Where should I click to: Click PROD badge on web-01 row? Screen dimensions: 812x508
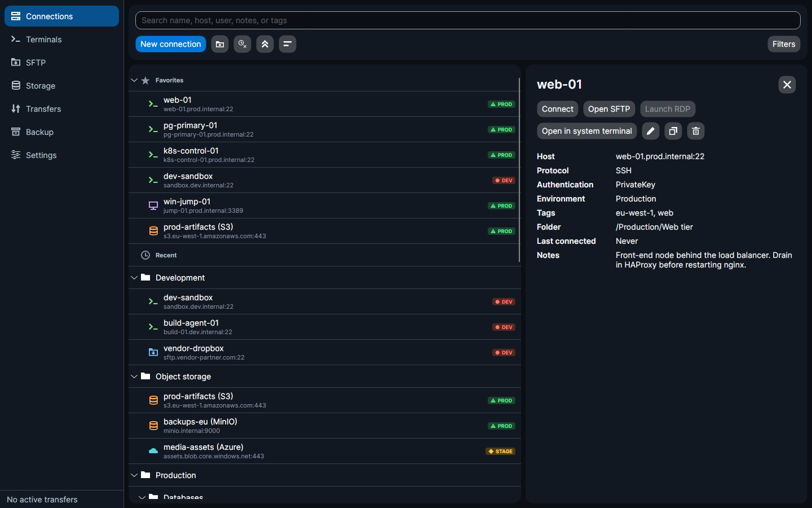pyautogui.click(x=501, y=104)
